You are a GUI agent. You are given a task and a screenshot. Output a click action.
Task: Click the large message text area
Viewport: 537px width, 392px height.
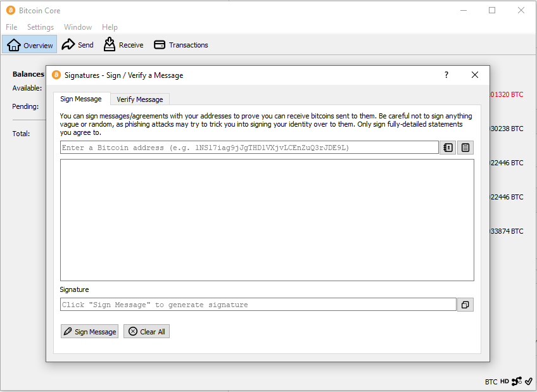click(x=267, y=220)
